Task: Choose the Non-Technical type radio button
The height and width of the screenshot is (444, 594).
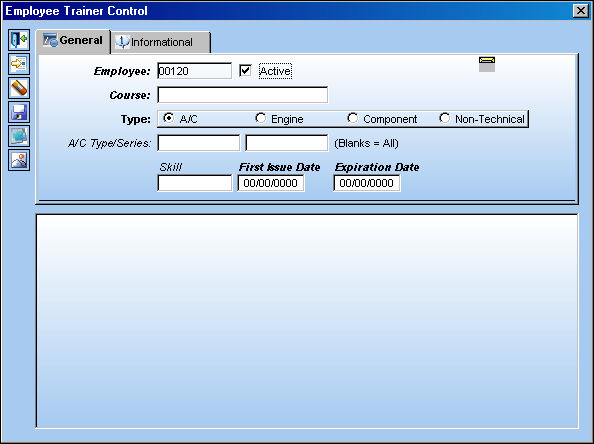Action: [x=444, y=118]
